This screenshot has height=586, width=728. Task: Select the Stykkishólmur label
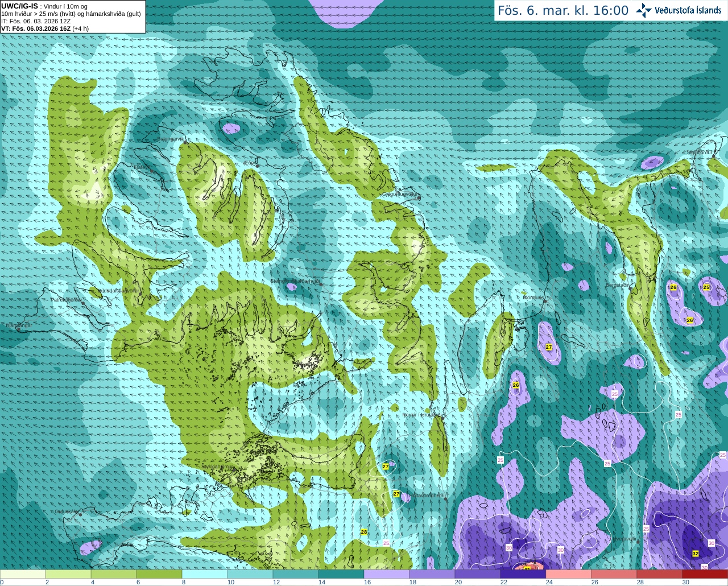(x=218, y=467)
